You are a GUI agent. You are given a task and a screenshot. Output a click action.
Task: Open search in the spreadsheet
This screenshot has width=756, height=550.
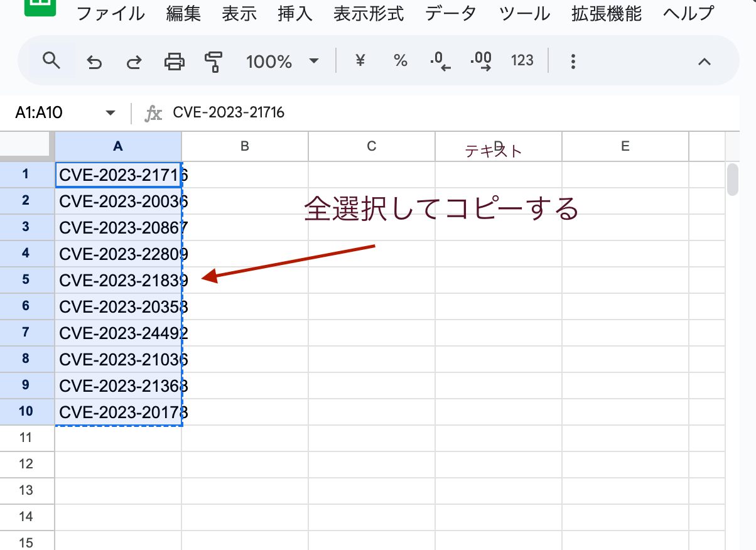coord(51,61)
